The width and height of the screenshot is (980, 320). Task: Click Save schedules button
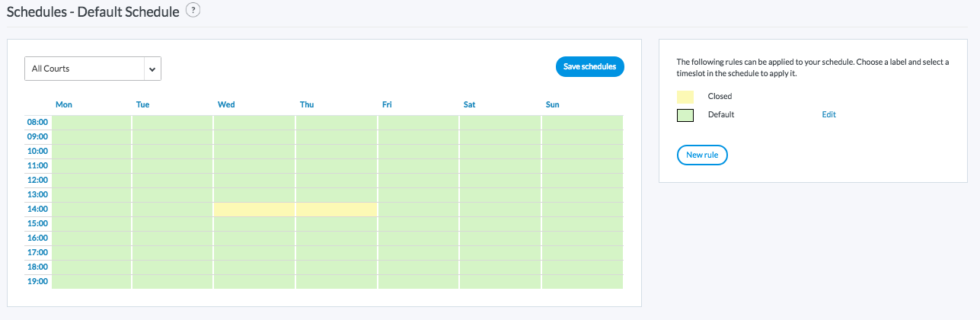click(589, 66)
